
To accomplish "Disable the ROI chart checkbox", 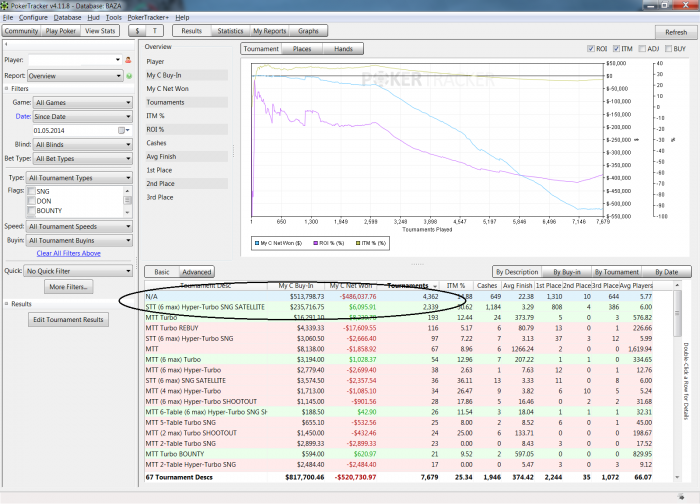I will pos(590,48).
